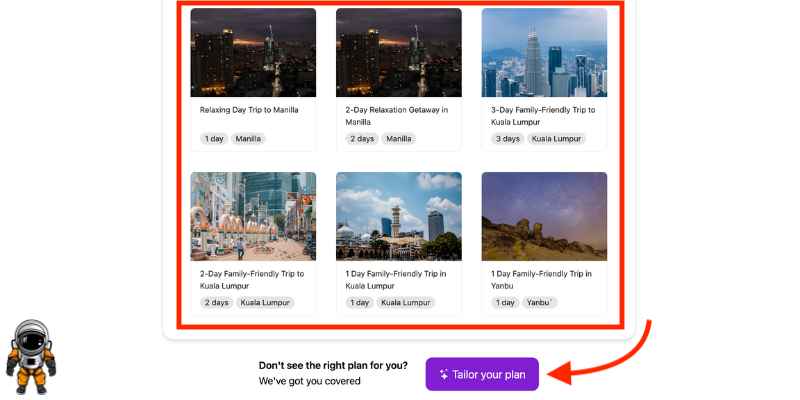Viewport: 800px width, 400px height.
Task: Select Yanbu starry night photo
Action: point(544,216)
